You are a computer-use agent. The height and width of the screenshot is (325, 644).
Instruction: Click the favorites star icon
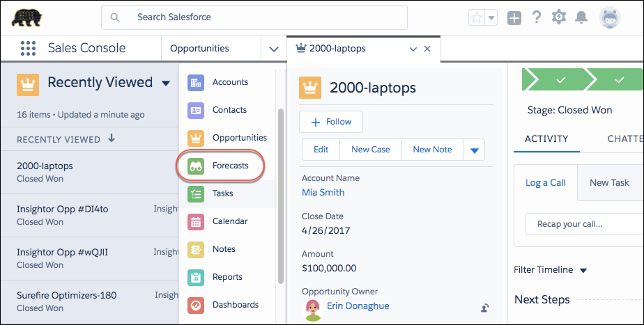click(x=477, y=17)
